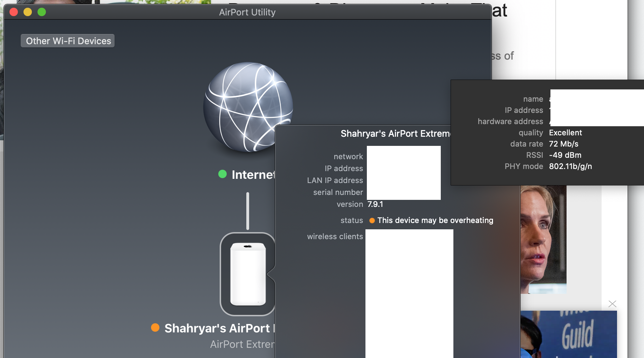This screenshot has width=644, height=358.
Task: Click the RSSI label
Action: [535, 155]
